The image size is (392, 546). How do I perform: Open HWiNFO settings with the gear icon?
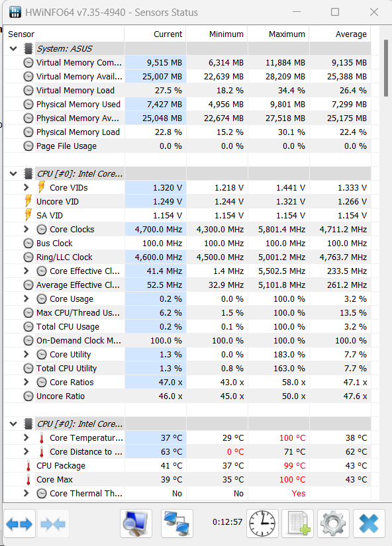pyautogui.click(x=332, y=523)
